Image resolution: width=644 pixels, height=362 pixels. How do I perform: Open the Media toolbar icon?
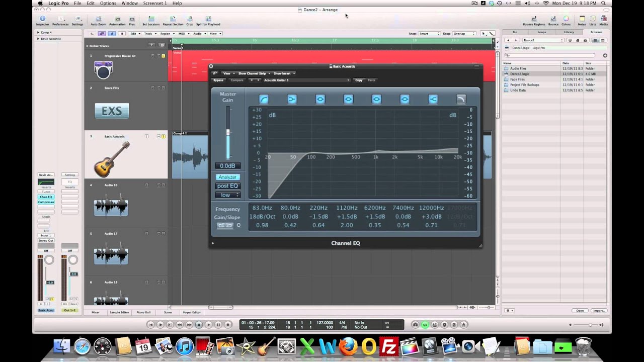click(x=603, y=20)
